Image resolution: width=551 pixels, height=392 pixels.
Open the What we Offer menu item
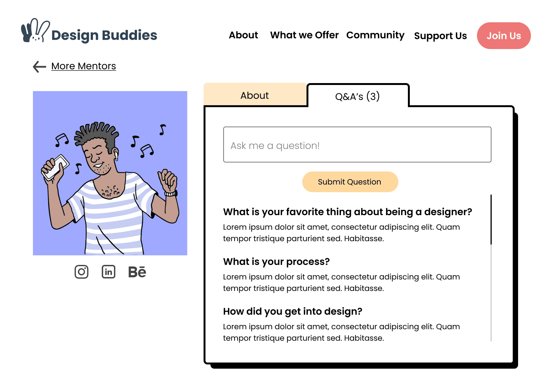click(304, 35)
